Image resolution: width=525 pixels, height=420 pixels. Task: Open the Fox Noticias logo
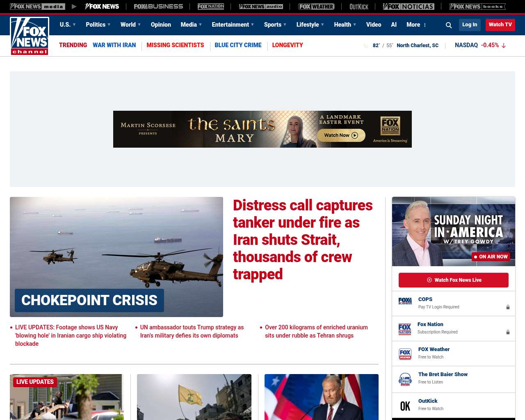pyautogui.click(x=409, y=7)
